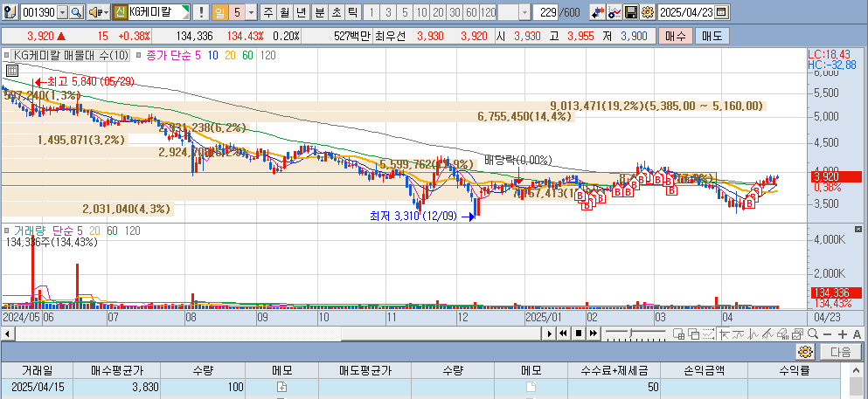Click the memo icon in the 2025/04/15 row
The image size is (868, 399).
click(x=281, y=387)
